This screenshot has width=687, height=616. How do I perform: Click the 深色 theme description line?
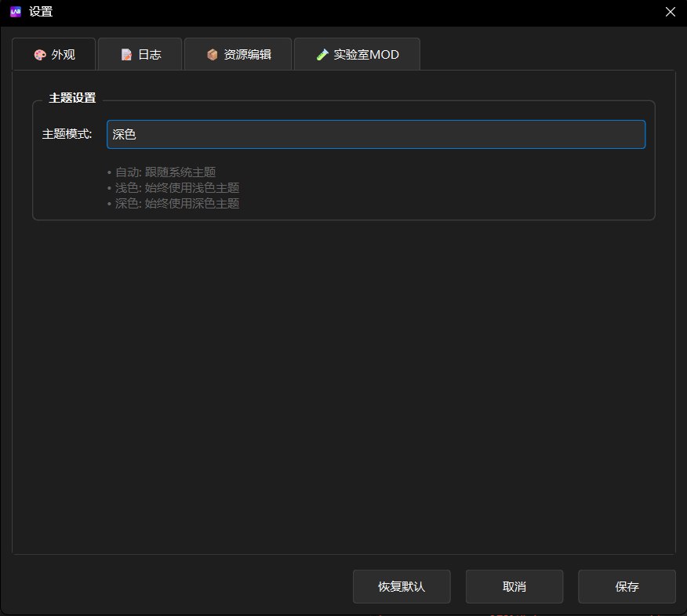173,203
